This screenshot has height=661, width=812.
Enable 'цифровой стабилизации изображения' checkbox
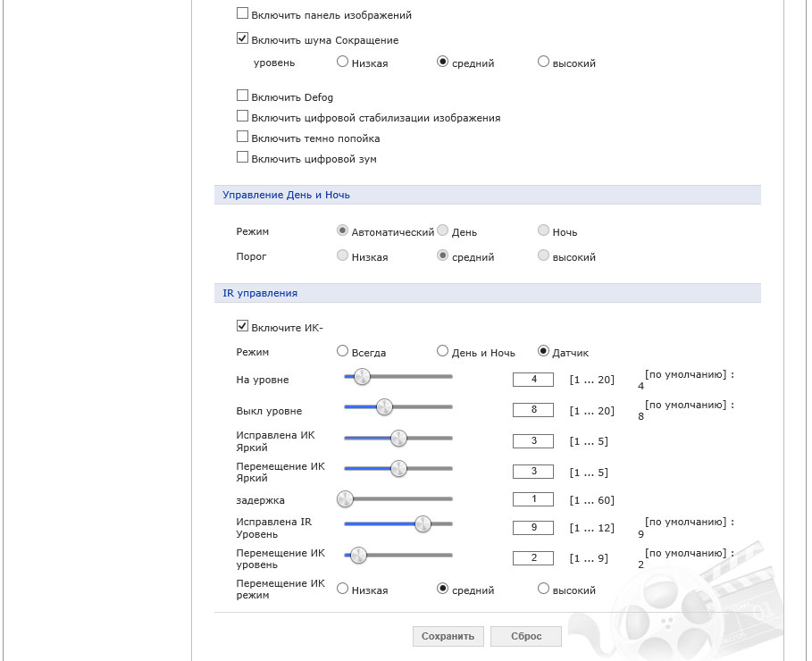coord(242,117)
